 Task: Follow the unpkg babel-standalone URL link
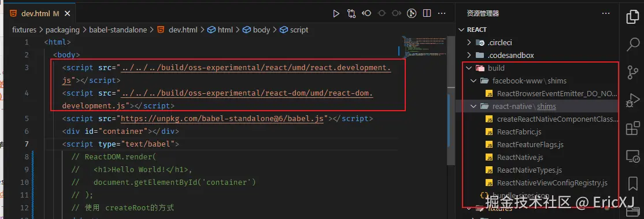[222, 119]
